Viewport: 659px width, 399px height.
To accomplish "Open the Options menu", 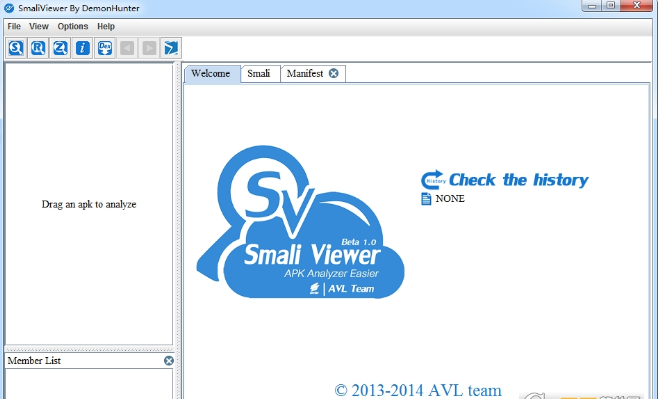I will 73,26.
